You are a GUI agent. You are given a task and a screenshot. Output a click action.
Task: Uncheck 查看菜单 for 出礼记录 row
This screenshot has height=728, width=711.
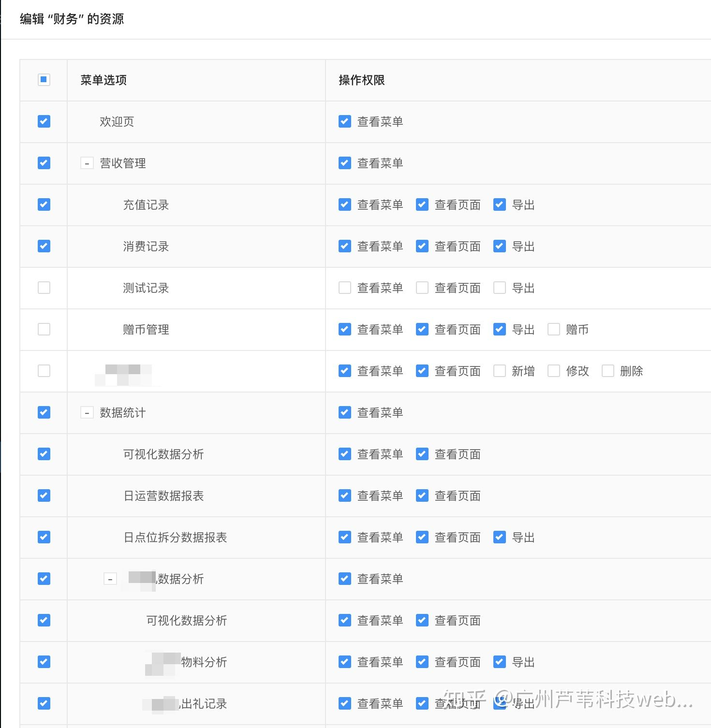[x=344, y=703]
